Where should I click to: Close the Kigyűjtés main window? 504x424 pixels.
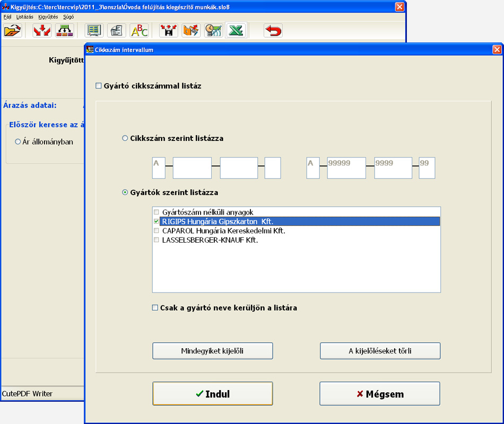(x=399, y=7)
